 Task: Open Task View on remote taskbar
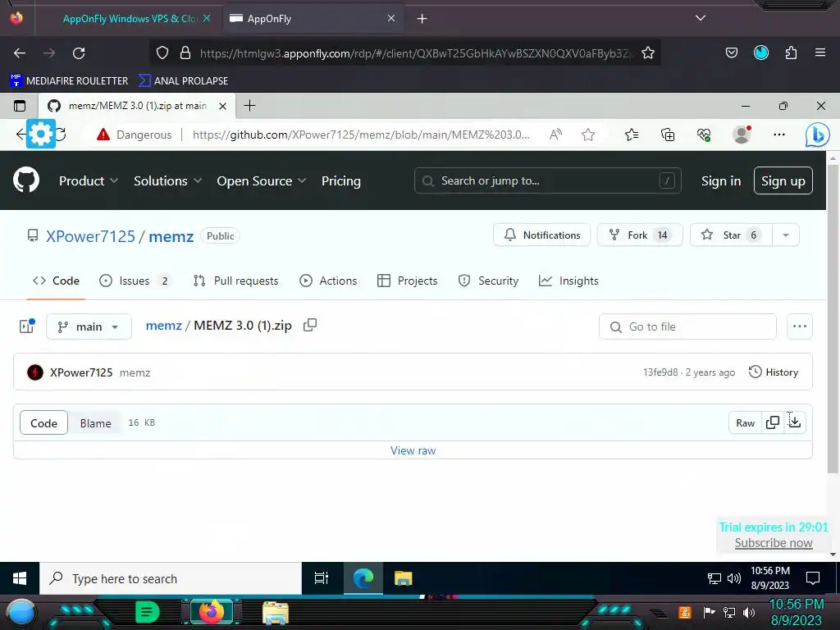[x=322, y=578]
